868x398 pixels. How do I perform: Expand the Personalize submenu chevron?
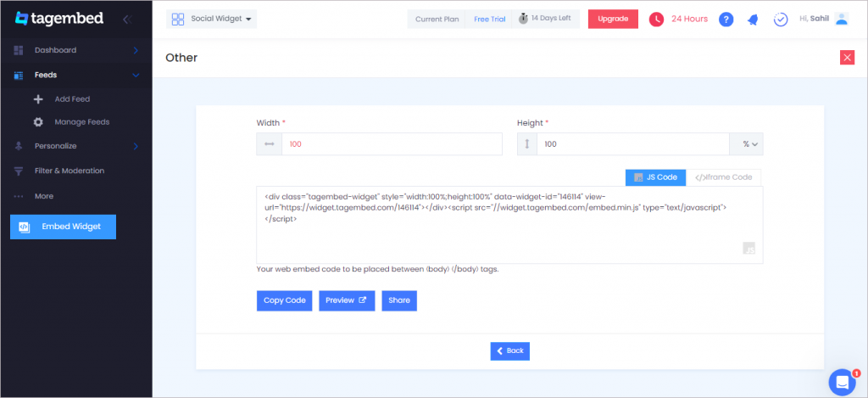pyautogui.click(x=136, y=146)
